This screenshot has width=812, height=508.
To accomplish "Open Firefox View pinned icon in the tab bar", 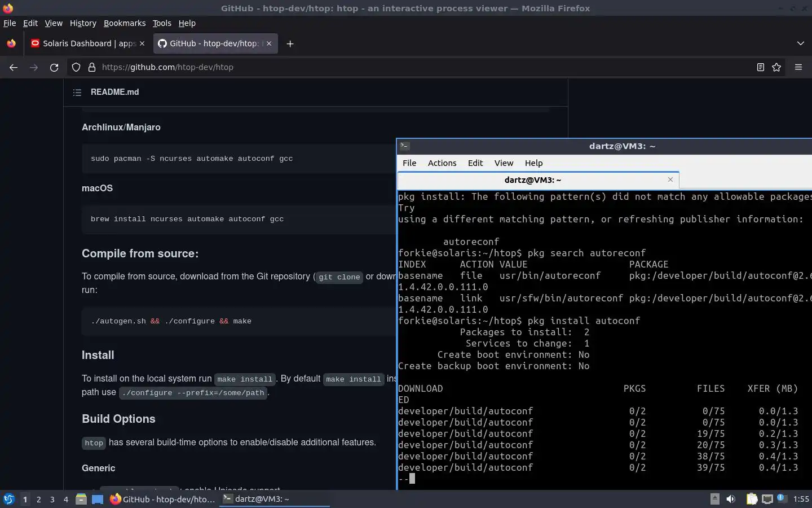I will (11, 43).
